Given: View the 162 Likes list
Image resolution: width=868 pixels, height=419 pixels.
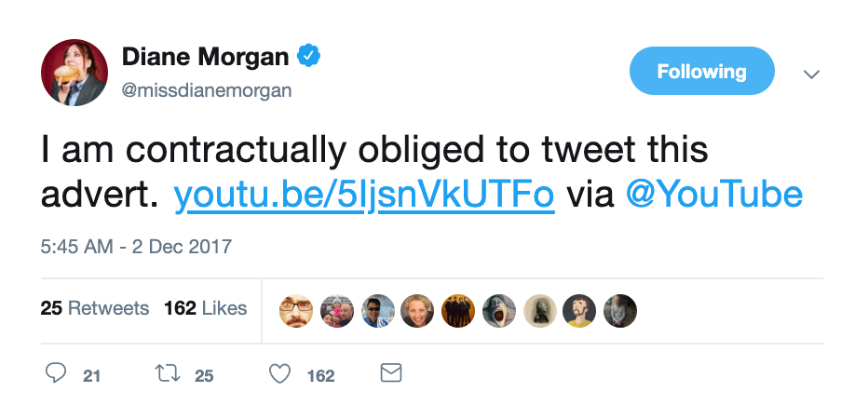Looking at the screenshot, I should [205, 308].
